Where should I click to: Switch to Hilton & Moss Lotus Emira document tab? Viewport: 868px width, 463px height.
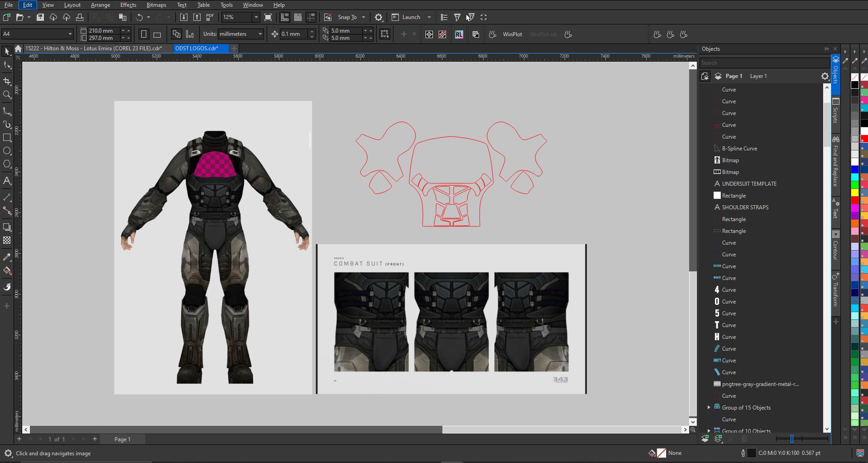pos(93,48)
